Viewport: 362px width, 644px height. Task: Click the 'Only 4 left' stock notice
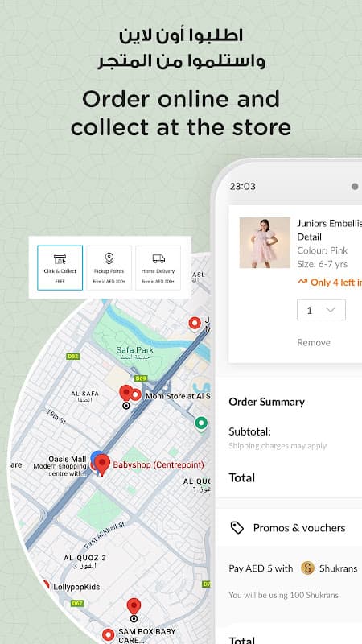tap(330, 283)
